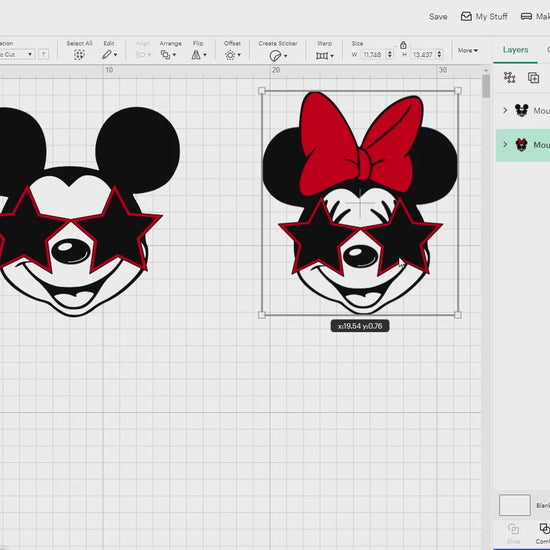The height and width of the screenshot is (550, 550).
Task: Click the width value stepper arrows
Action: coord(390,54)
